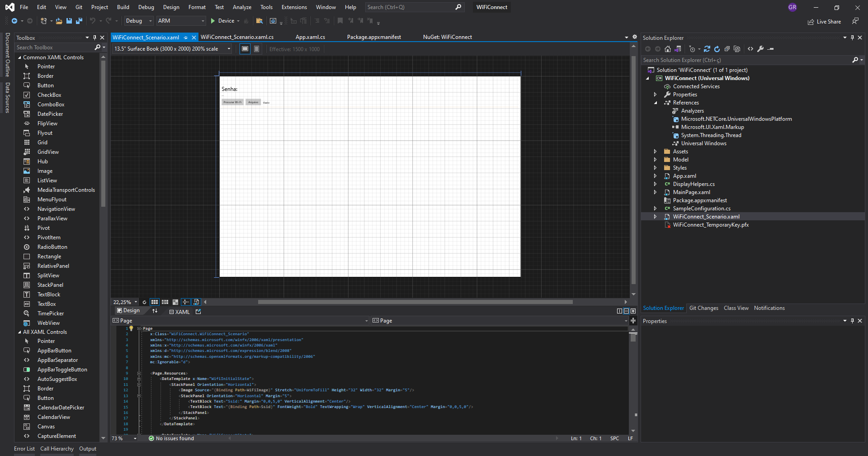This screenshot has height=456, width=868.
Task: Click the Live Share button
Action: point(824,21)
